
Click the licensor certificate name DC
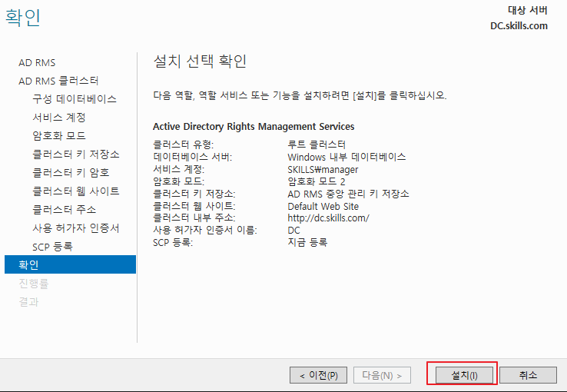click(x=294, y=231)
